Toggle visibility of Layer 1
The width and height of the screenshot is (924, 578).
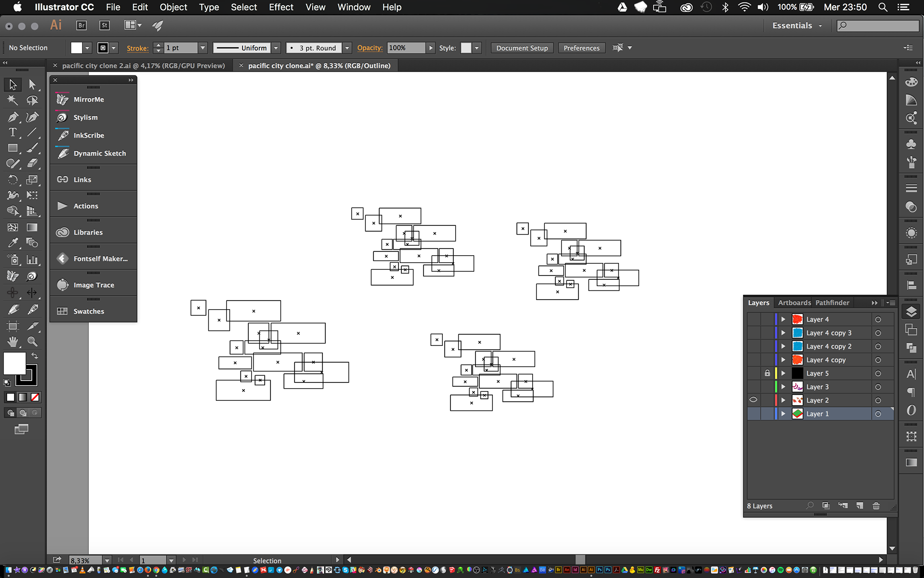coord(753,414)
